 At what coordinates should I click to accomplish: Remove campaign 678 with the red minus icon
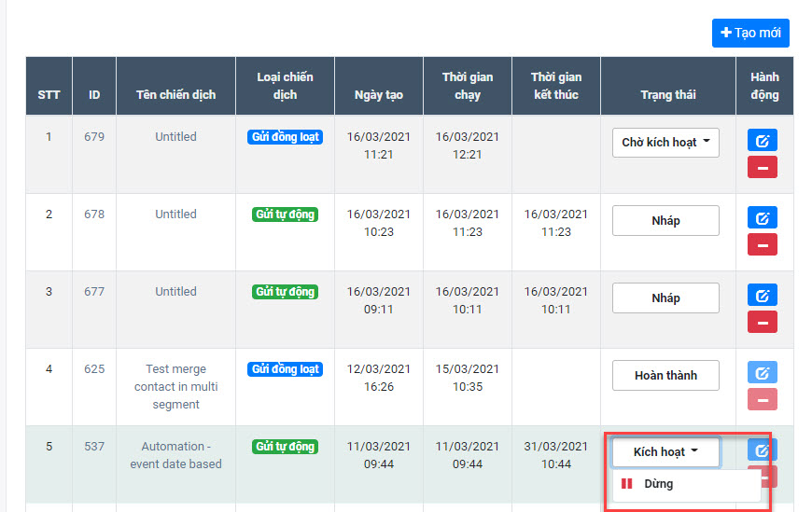click(762, 245)
